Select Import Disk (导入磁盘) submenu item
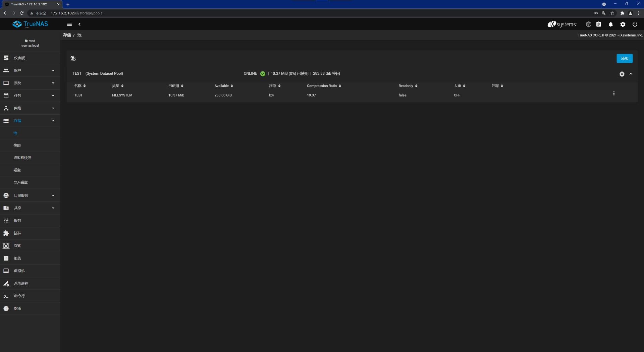Viewport: 644px width, 352px height. tap(20, 182)
